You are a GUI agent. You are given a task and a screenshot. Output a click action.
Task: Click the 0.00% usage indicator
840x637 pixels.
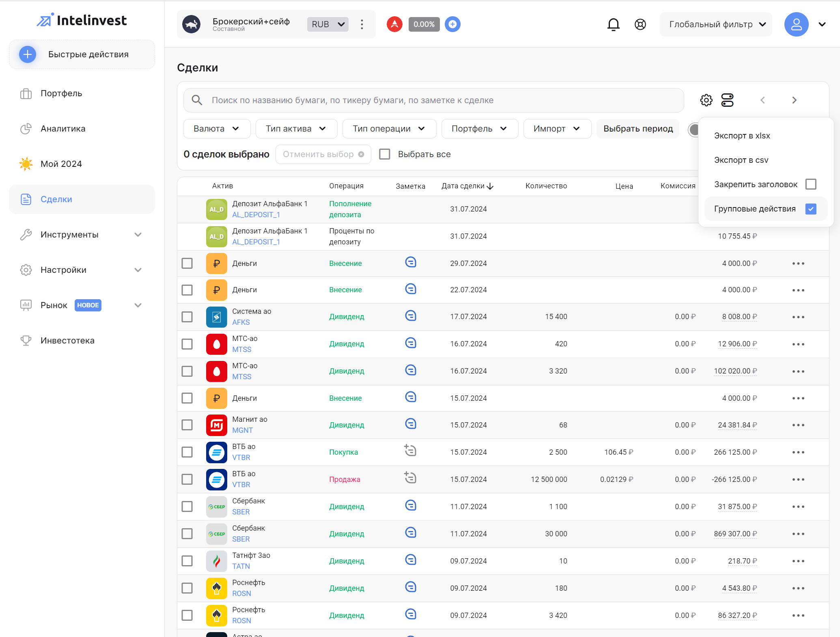424,24
